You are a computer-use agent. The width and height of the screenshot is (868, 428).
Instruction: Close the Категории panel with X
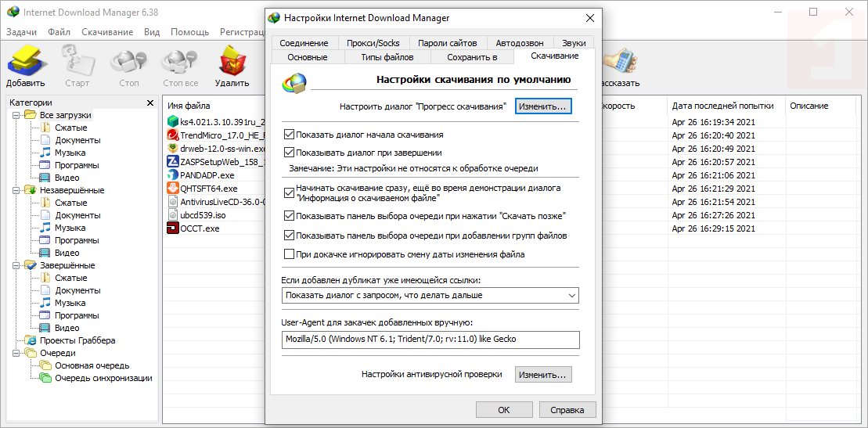[x=150, y=103]
